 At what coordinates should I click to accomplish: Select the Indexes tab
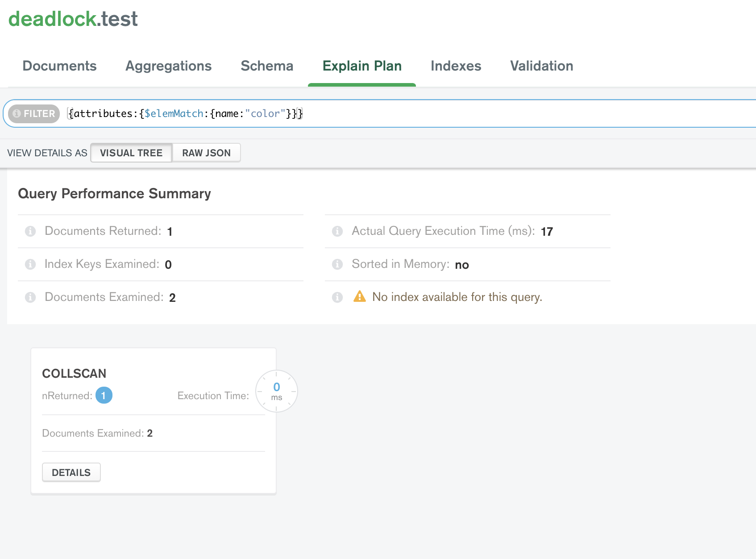tap(456, 66)
